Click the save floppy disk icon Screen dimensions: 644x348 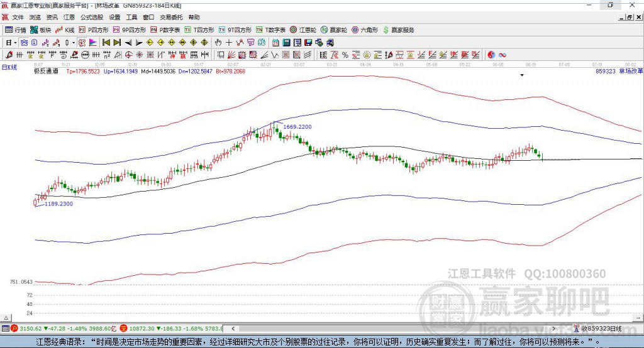coord(308,43)
